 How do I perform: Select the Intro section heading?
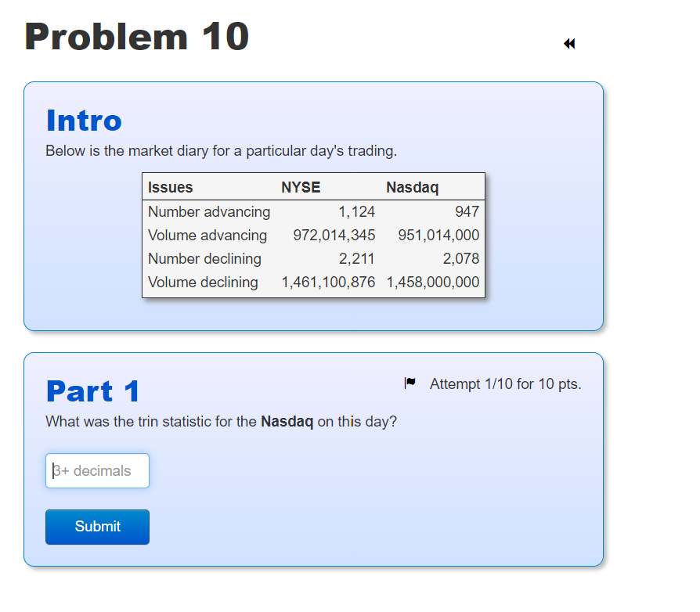pyautogui.click(x=83, y=121)
